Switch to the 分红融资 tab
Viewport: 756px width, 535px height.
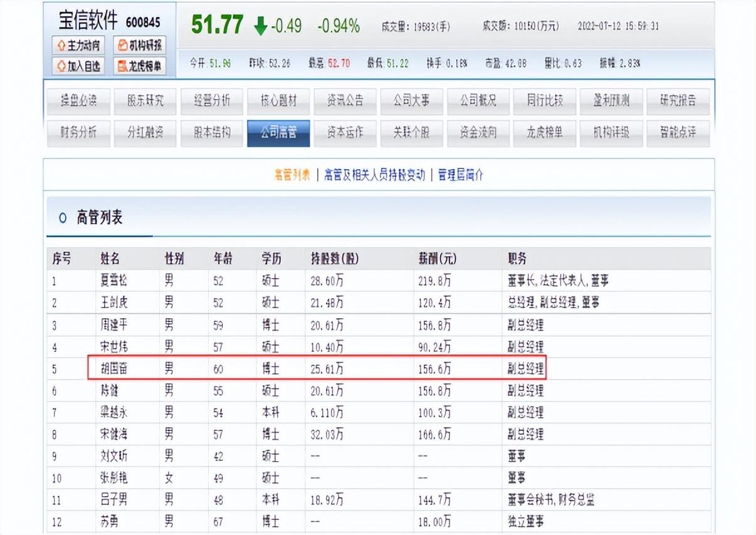tap(145, 133)
